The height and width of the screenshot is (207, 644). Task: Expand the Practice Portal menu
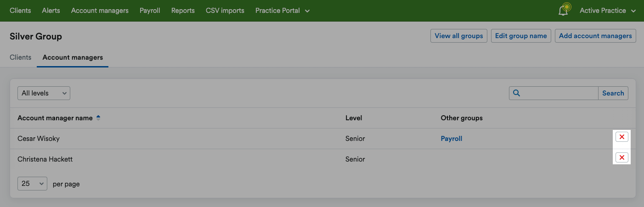point(282,11)
